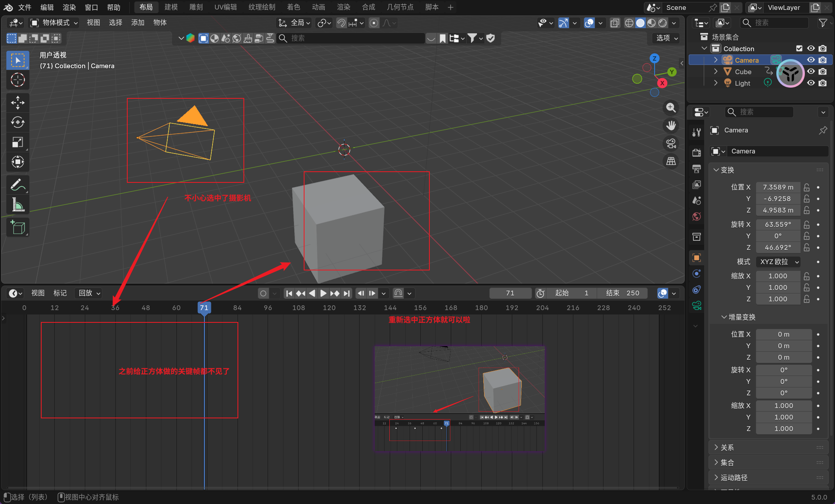Click the 位置 X value field 7.3589 m

(778, 187)
